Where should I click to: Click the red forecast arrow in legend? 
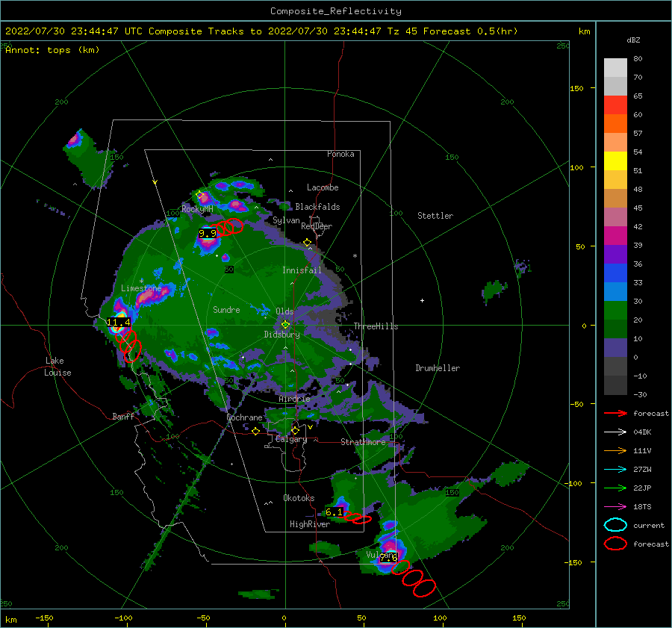pyautogui.click(x=615, y=413)
